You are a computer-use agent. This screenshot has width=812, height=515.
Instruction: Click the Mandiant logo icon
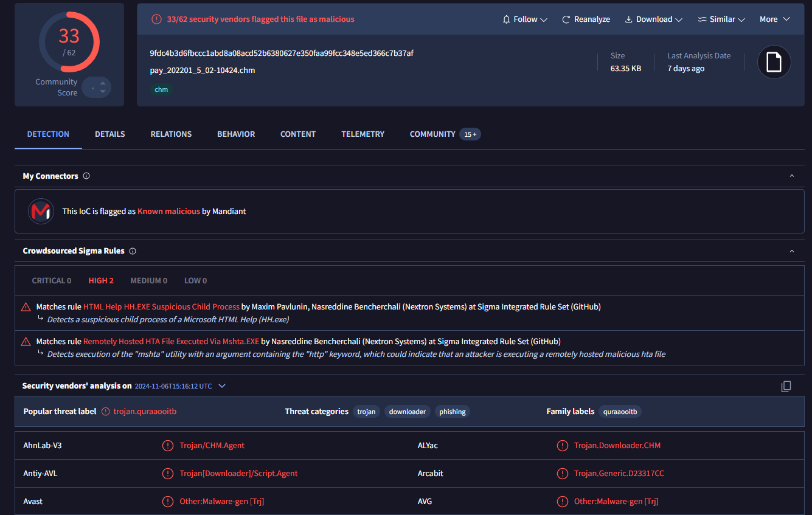(41, 211)
